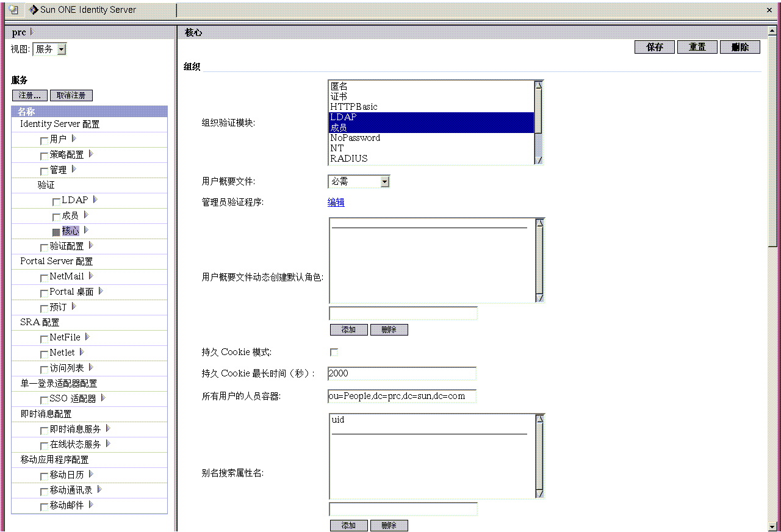781x532 pixels.
Task: Check the NetMail service checkbox
Action: [44, 278]
